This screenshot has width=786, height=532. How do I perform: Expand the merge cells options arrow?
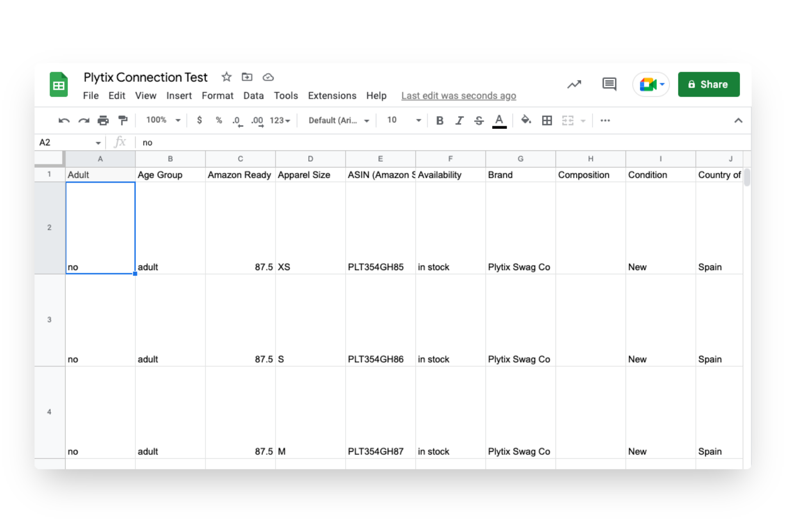583,121
